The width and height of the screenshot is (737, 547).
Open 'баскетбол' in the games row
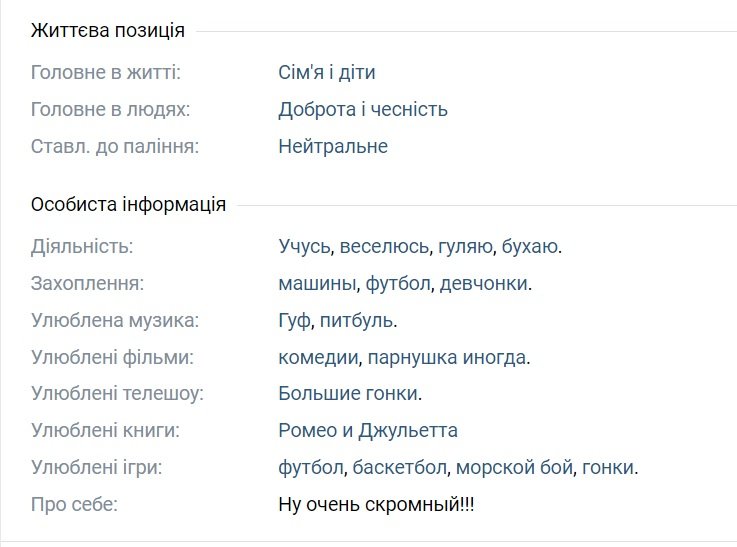400,468
